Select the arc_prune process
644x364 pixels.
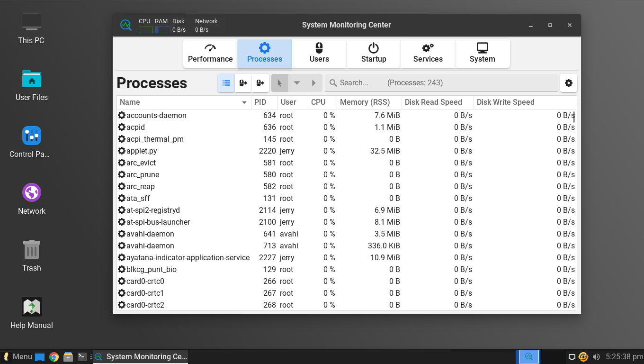point(347,174)
